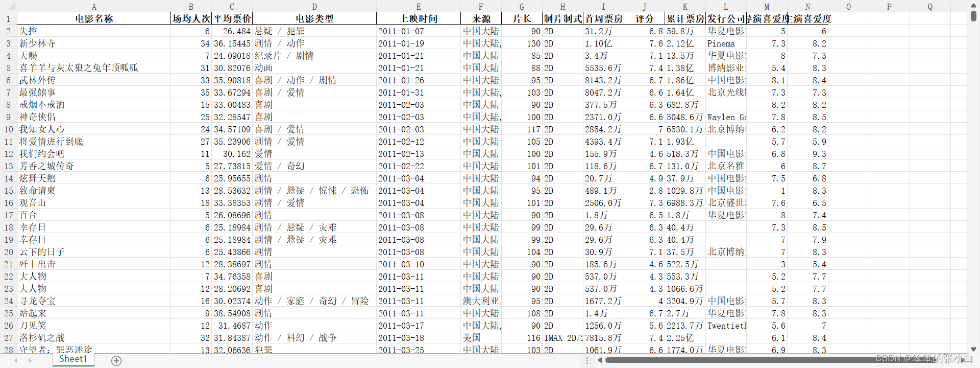Select the cell 喜羊羊与灰太狼之兔年顶呱呱

click(x=94, y=68)
